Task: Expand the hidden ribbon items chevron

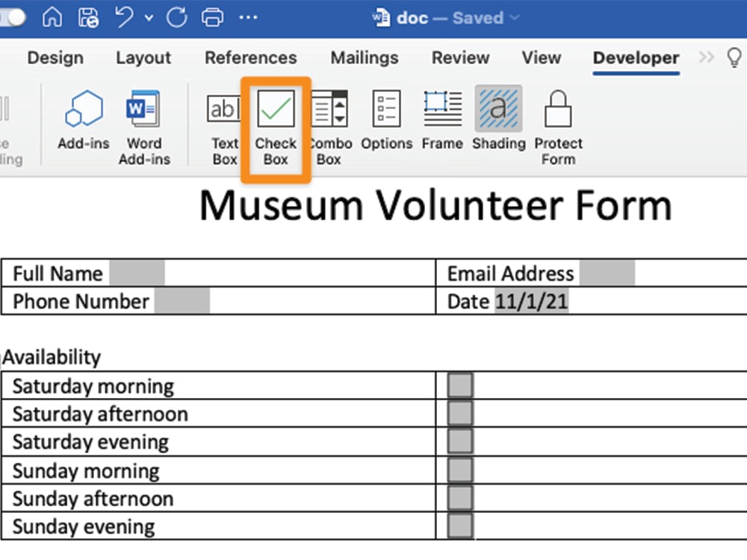Action: [x=706, y=57]
